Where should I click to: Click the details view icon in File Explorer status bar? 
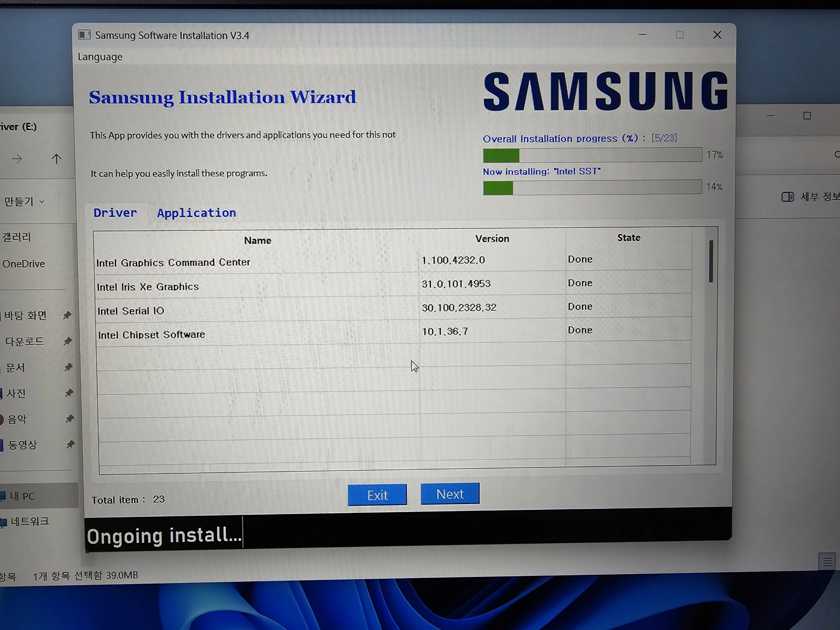click(x=827, y=561)
